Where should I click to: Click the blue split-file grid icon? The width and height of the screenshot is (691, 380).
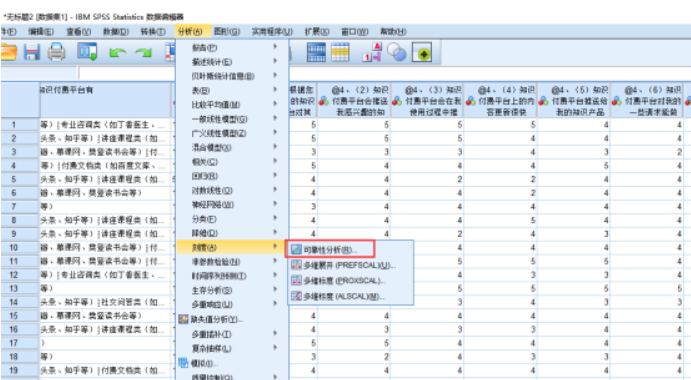coord(316,52)
